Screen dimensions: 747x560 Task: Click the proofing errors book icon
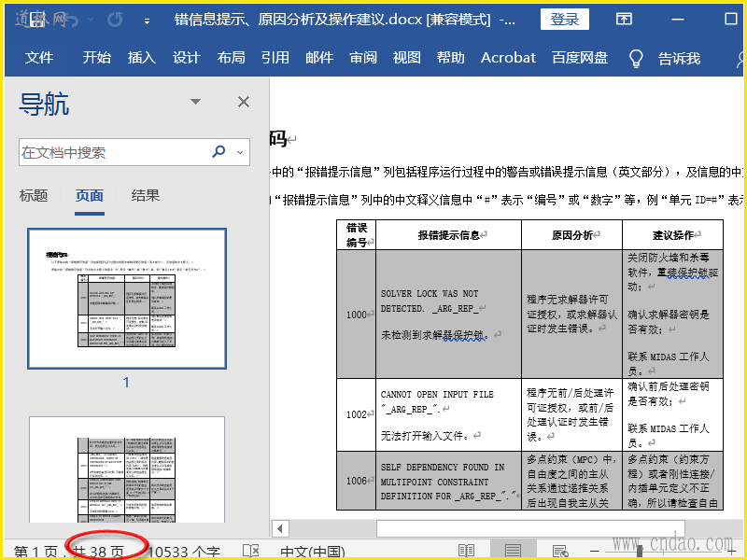tap(250, 552)
